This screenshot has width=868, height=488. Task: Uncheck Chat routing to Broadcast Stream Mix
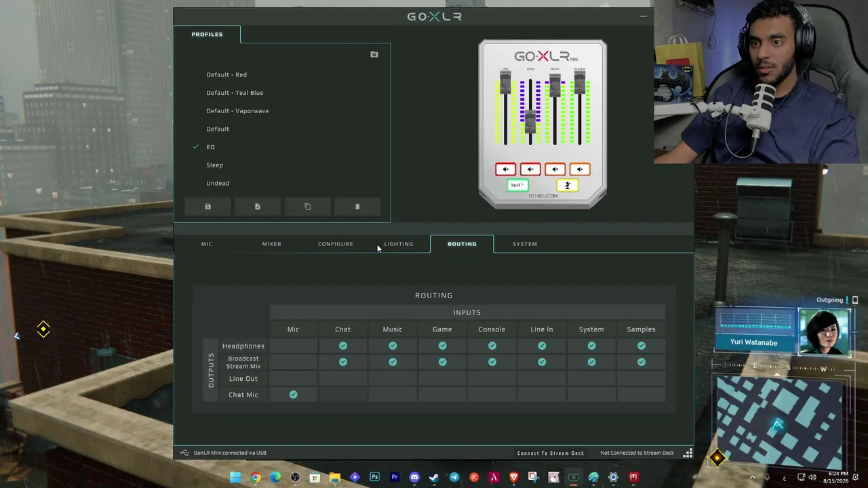(343, 362)
